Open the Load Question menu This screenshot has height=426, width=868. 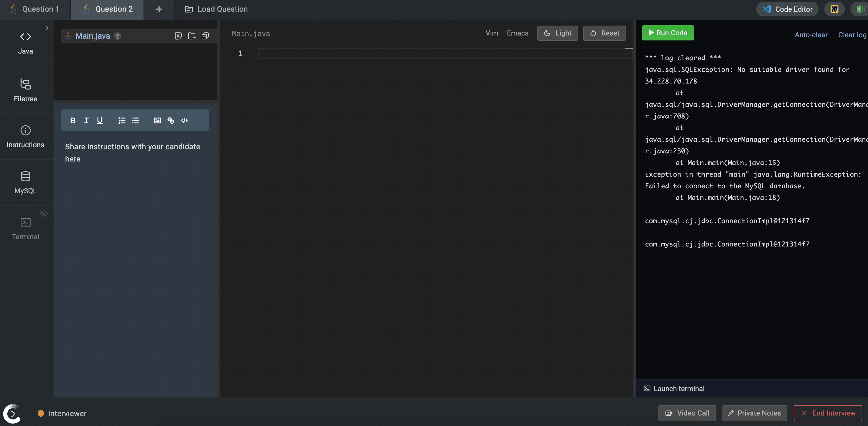pyautogui.click(x=216, y=9)
